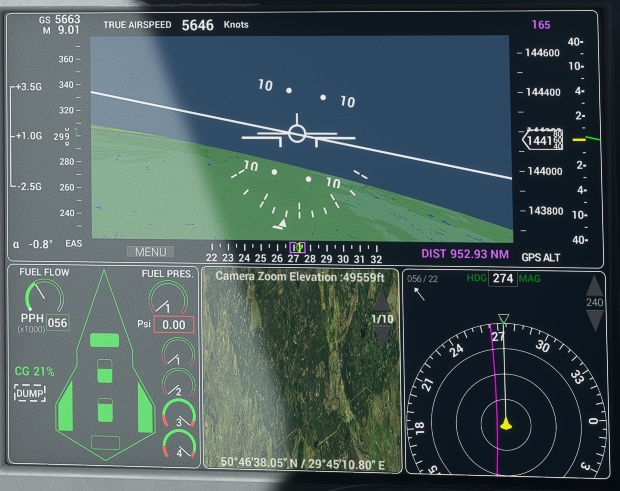Click the 056 / 22 wind readout
Viewport: 620px width, 491px height.
422,279
